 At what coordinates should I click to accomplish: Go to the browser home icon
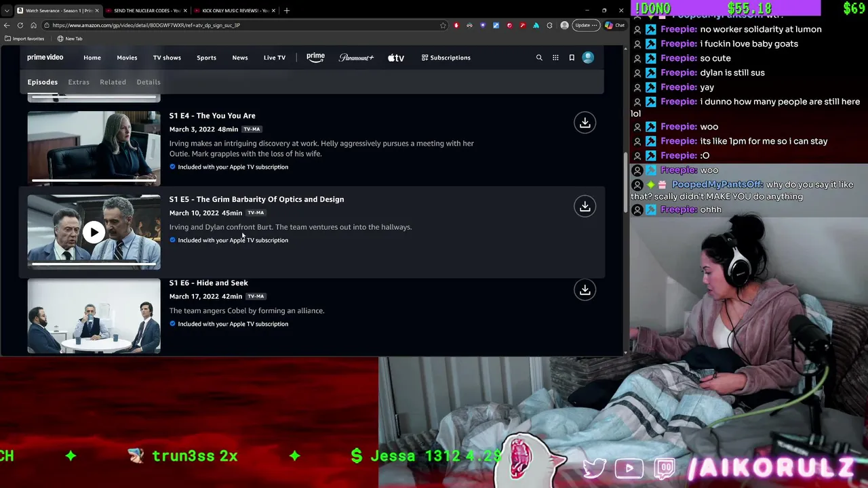(x=33, y=25)
